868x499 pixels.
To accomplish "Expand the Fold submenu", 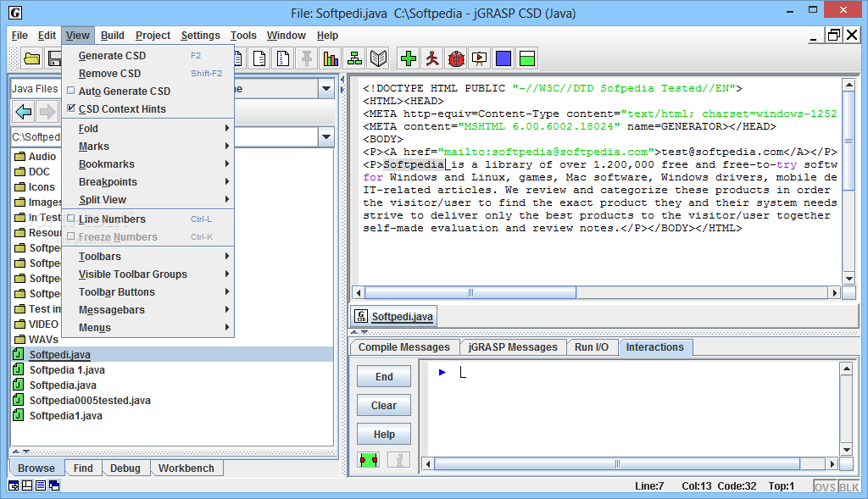I will pos(148,128).
